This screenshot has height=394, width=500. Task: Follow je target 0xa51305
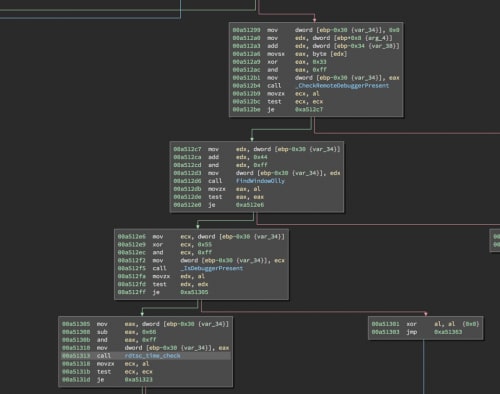point(194,292)
